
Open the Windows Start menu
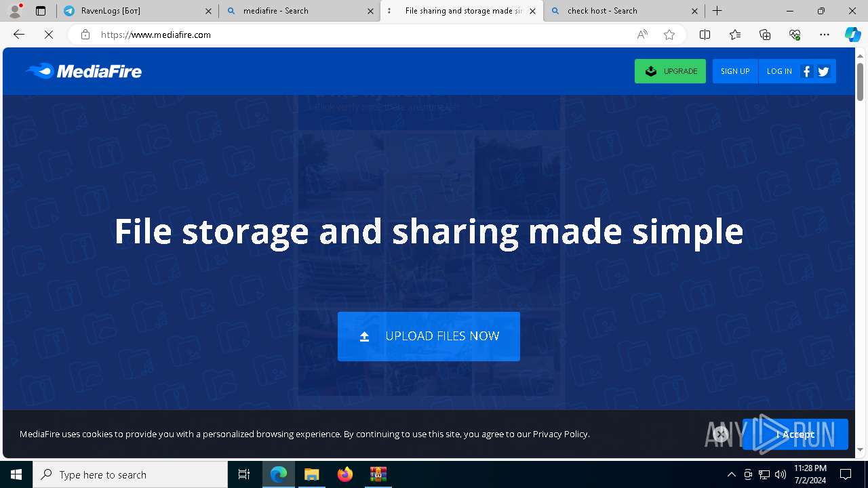click(x=16, y=474)
